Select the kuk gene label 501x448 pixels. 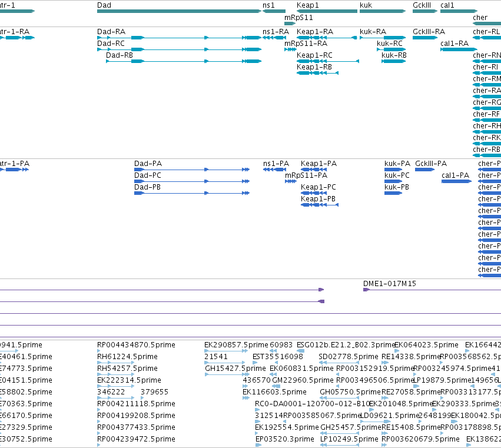[366, 5]
